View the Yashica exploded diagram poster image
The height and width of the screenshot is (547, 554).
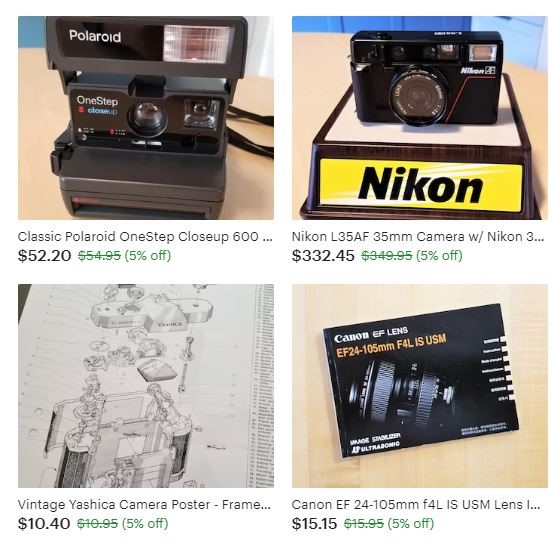click(x=146, y=386)
